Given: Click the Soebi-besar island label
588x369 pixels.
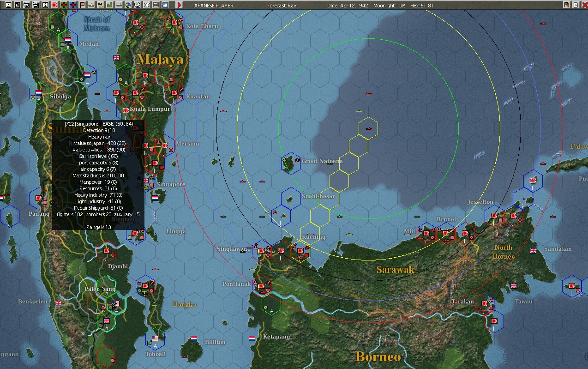Looking at the screenshot, I should [x=318, y=196].
